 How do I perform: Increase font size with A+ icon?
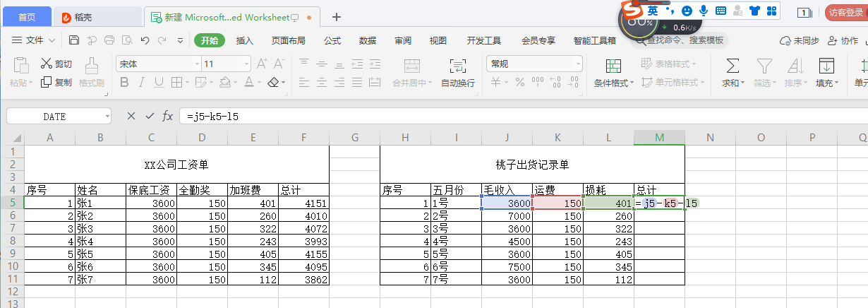pyautogui.click(x=260, y=64)
